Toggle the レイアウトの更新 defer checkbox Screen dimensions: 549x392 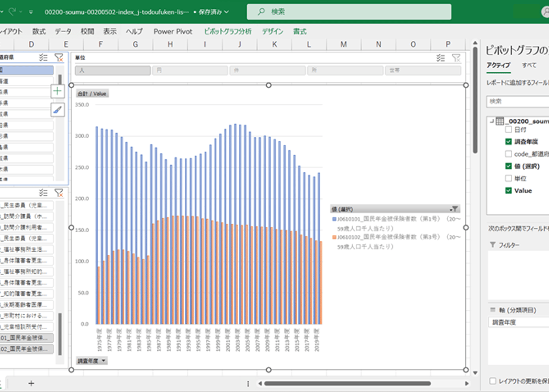coord(493,381)
